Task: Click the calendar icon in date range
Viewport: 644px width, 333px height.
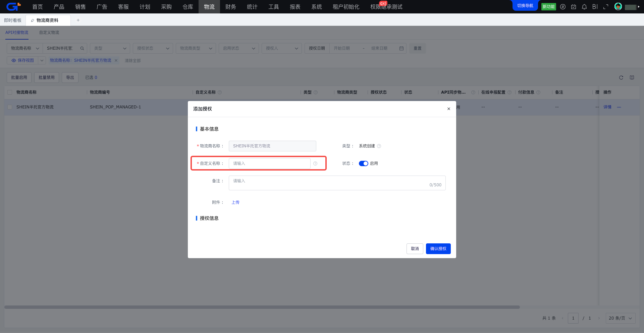Action: tap(401, 48)
